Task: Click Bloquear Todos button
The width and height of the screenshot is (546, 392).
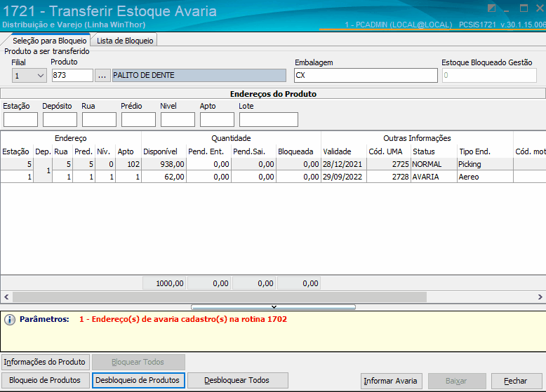Action: click(x=138, y=362)
